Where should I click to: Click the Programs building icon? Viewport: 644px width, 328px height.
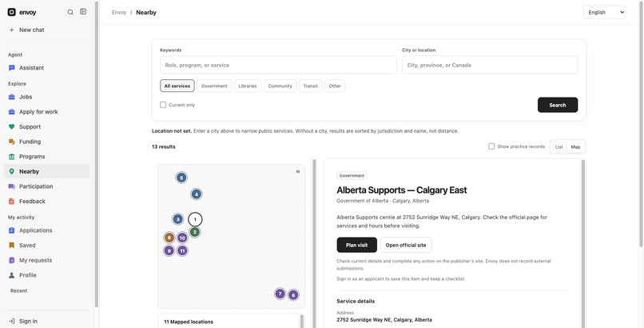11,157
